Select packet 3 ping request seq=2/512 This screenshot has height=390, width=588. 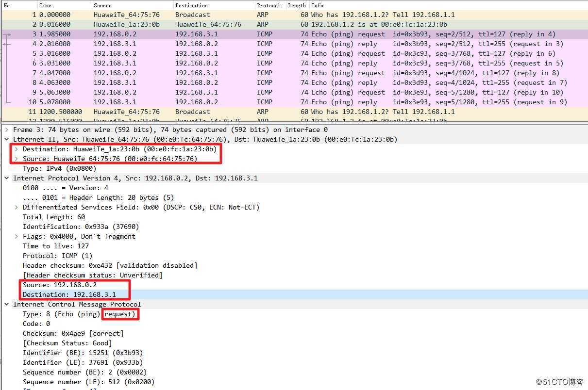(x=294, y=34)
